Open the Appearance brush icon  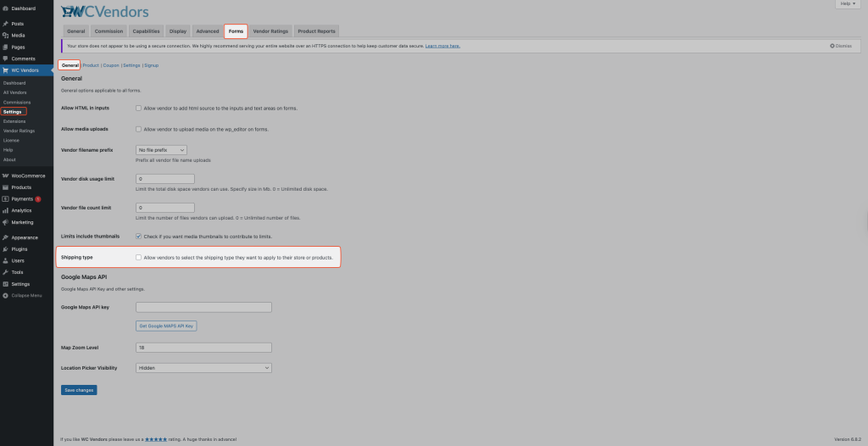[6, 237]
